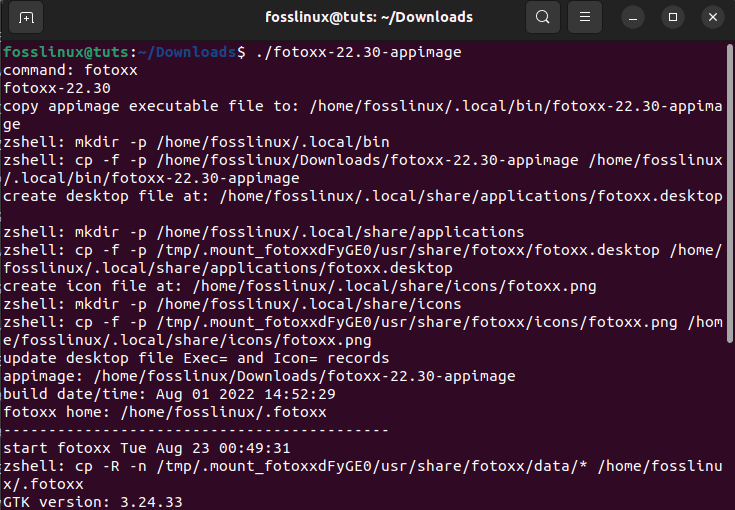The image size is (735, 510).
Task: Maximize the terminal window
Action: coord(672,17)
